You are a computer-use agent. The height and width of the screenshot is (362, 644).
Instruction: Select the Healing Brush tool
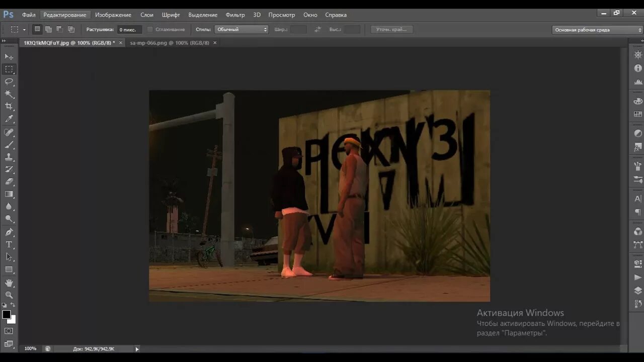(9, 132)
